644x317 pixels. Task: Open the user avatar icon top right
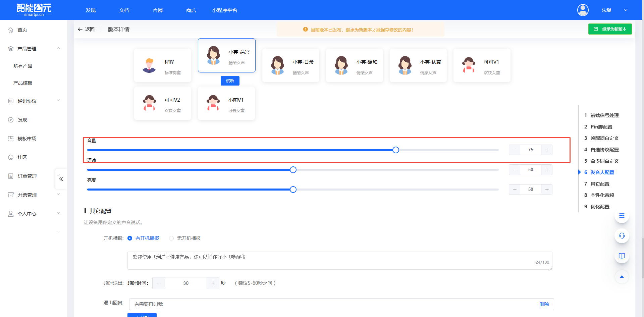(583, 10)
